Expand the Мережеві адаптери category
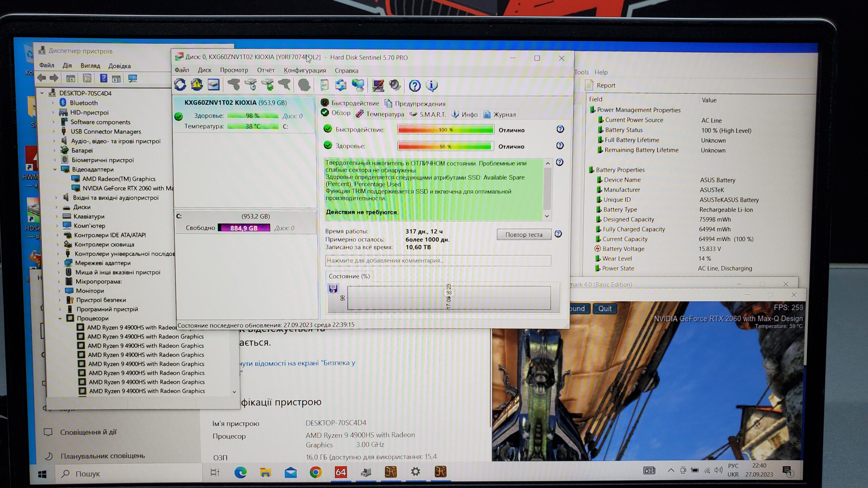The width and height of the screenshot is (868, 488). pyautogui.click(x=58, y=263)
